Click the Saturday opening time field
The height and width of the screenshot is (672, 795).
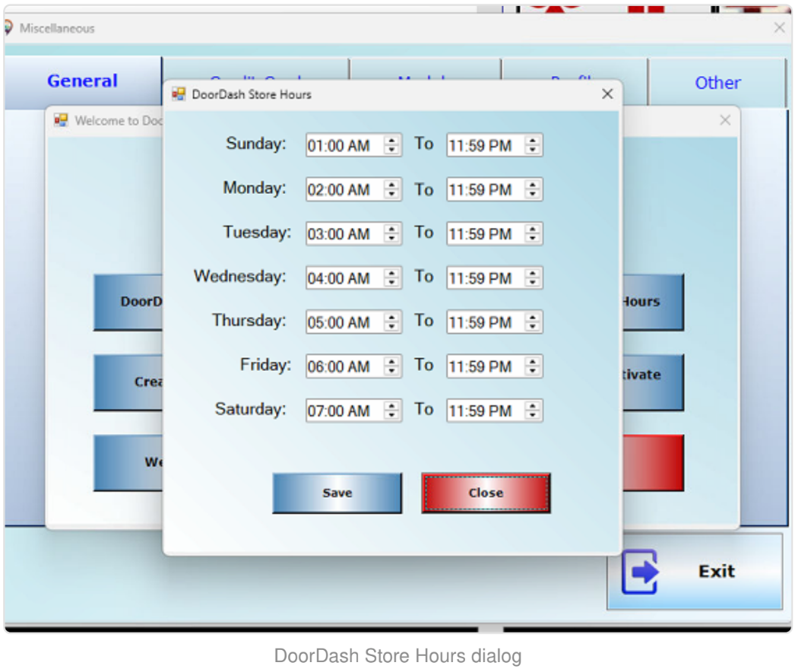click(353, 410)
